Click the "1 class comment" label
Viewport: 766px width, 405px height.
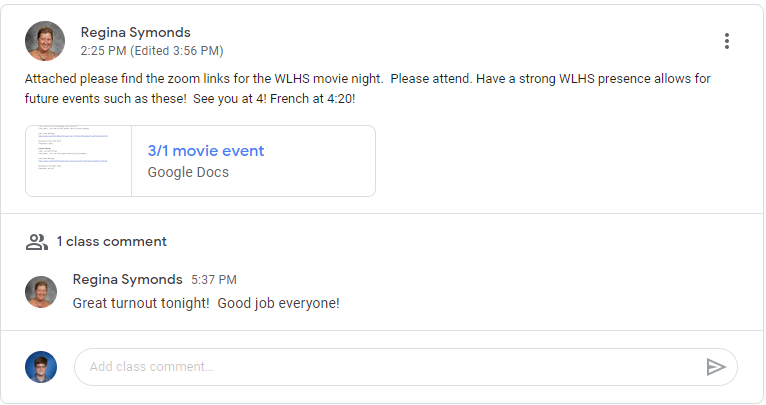pos(111,241)
